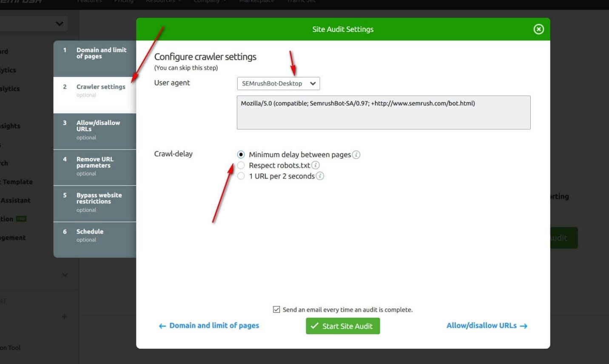The image size is (609, 364).
Task: Open step 6 Schedule tab
Action: pos(95,240)
